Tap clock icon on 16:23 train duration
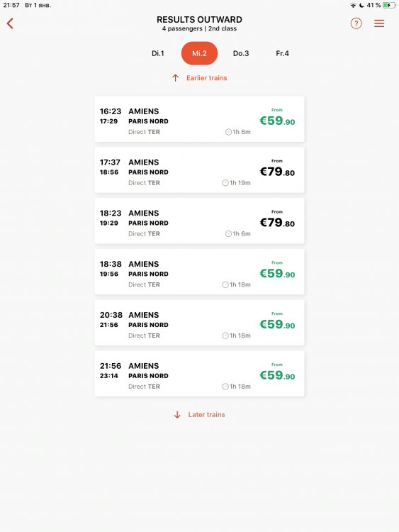The height and width of the screenshot is (532, 399). 228,132
